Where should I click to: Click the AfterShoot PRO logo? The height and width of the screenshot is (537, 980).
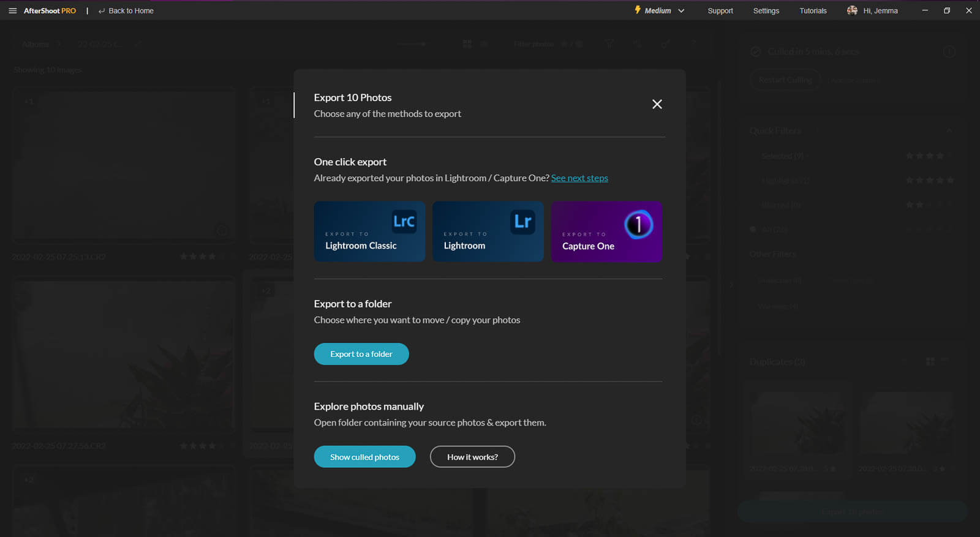point(50,10)
